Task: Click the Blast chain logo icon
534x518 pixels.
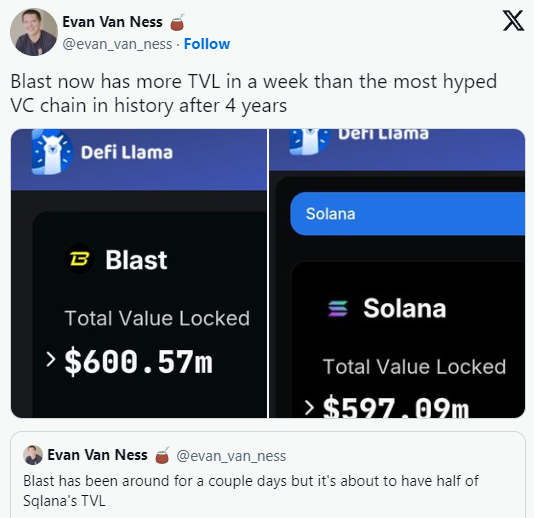Action: [79, 259]
